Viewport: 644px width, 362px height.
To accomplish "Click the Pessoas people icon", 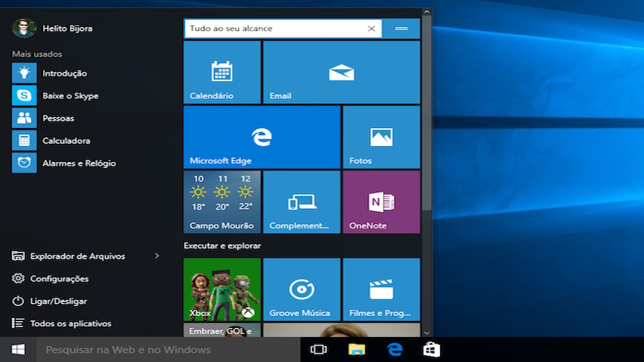I will [24, 118].
